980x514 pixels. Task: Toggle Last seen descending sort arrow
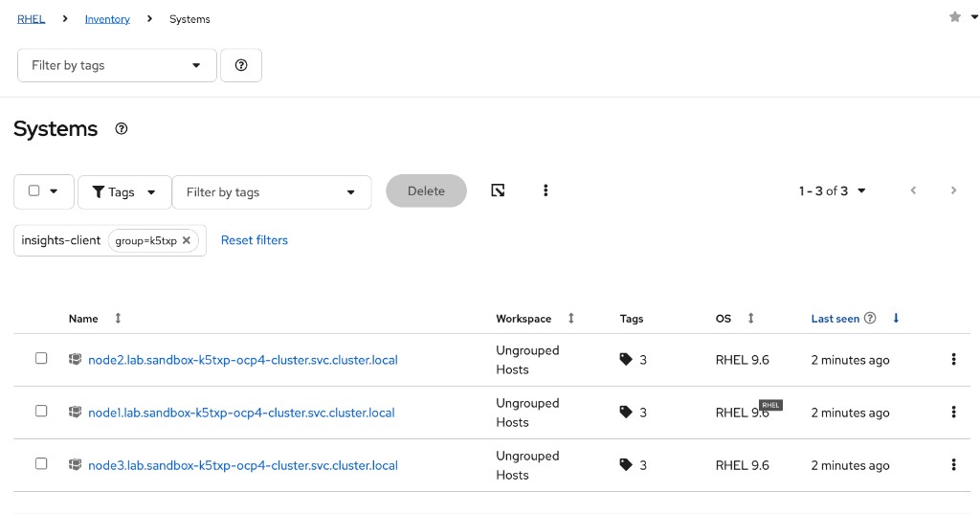click(896, 319)
